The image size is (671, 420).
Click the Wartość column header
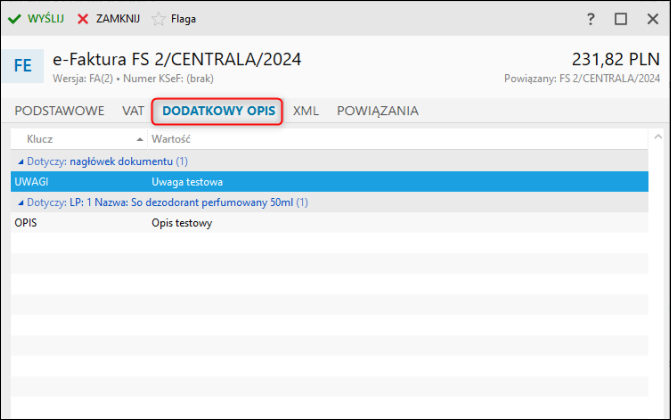171,139
